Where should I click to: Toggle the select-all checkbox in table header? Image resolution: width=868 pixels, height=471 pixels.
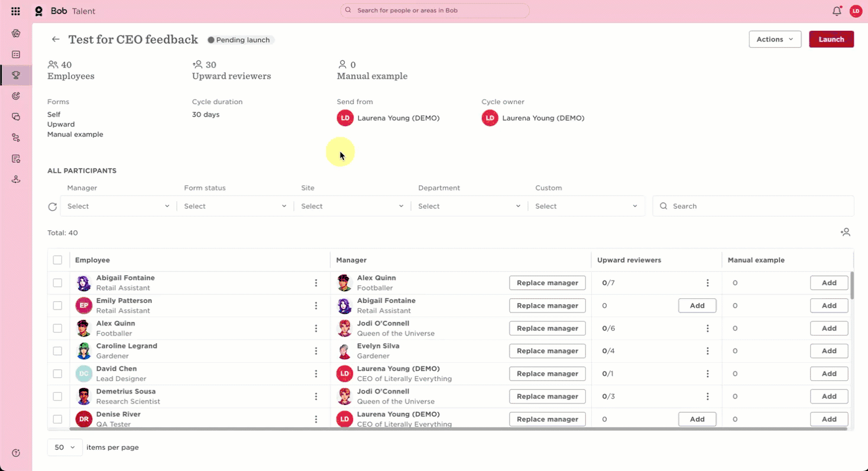(x=57, y=260)
